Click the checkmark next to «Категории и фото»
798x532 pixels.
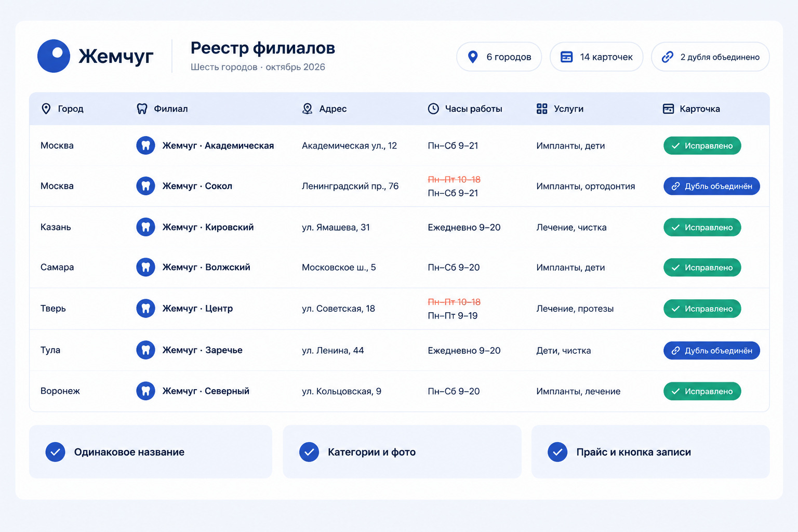click(309, 452)
